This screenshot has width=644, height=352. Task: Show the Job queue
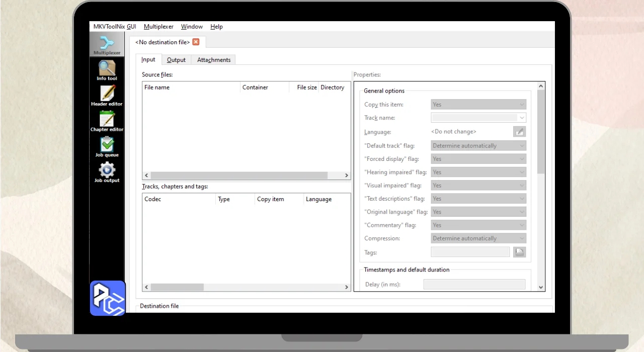click(x=107, y=147)
